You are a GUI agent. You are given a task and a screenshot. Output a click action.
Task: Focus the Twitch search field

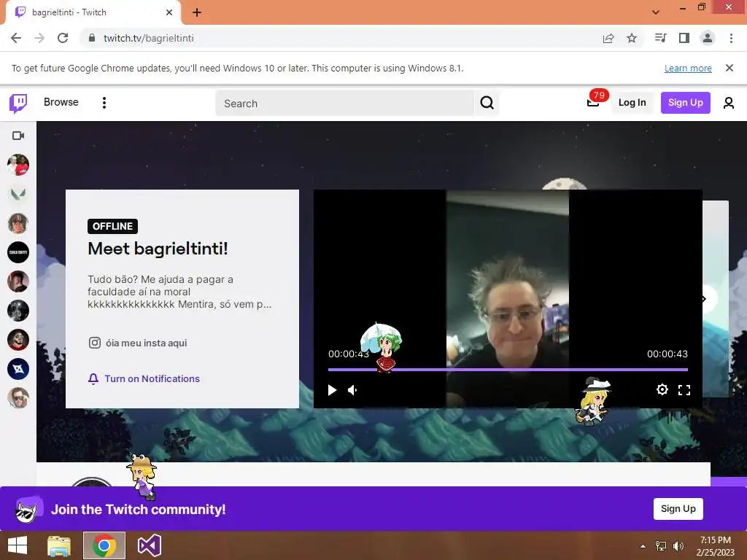(344, 104)
